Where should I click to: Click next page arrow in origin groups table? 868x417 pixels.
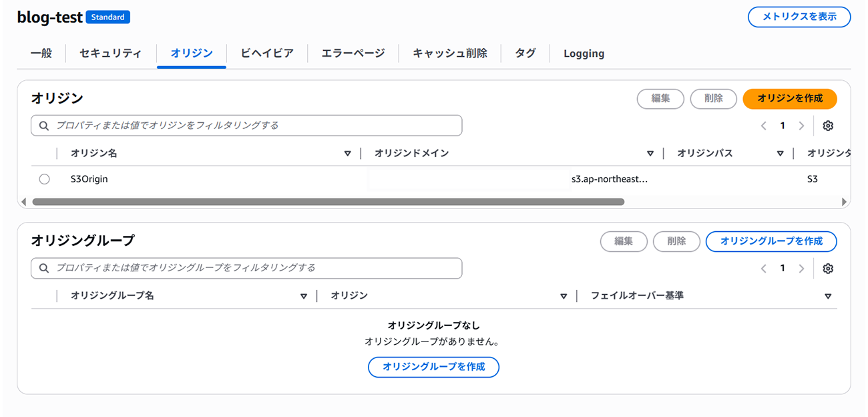click(x=801, y=268)
